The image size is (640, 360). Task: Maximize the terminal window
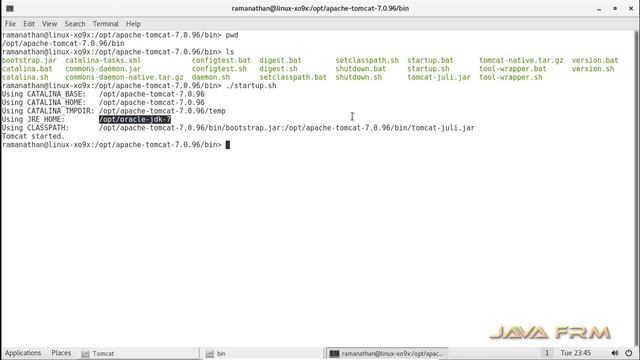pos(615,9)
